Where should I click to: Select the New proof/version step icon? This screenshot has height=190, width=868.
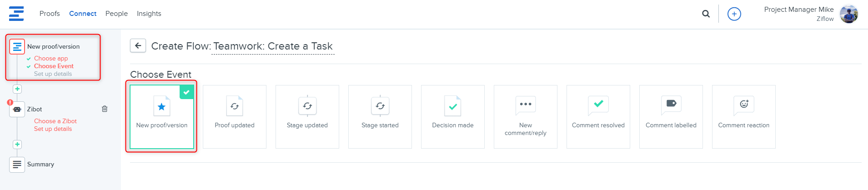click(x=17, y=46)
